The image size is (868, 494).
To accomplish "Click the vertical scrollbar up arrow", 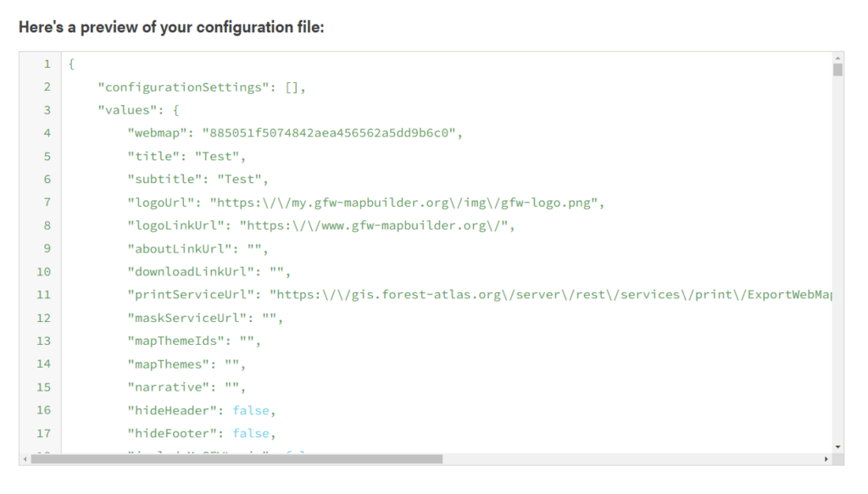I will [x=837, y=58].
